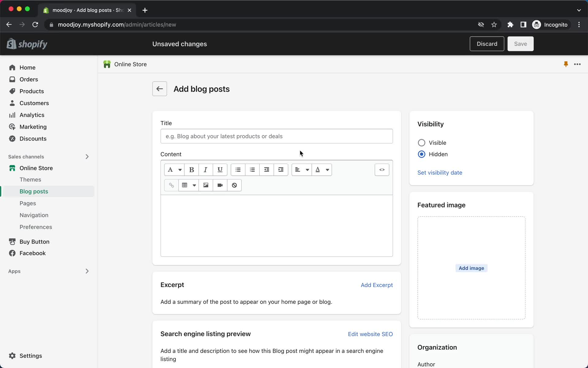Screen dimensions: 588x368
Task: Insert a bulleted list
Action: [x=238, y=170]
